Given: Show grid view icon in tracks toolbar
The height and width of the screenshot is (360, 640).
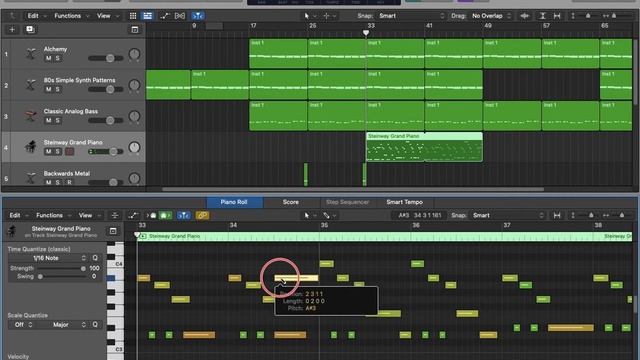Looking at the screenshot, I should point(133,16).
